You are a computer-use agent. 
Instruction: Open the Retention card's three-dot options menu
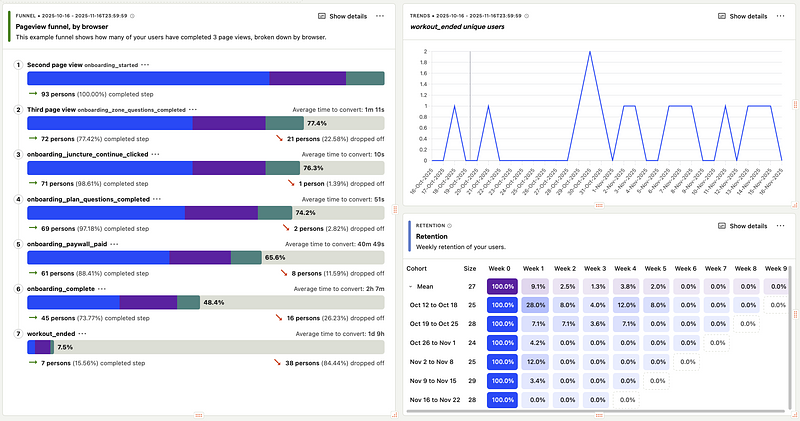click(780, 226)
